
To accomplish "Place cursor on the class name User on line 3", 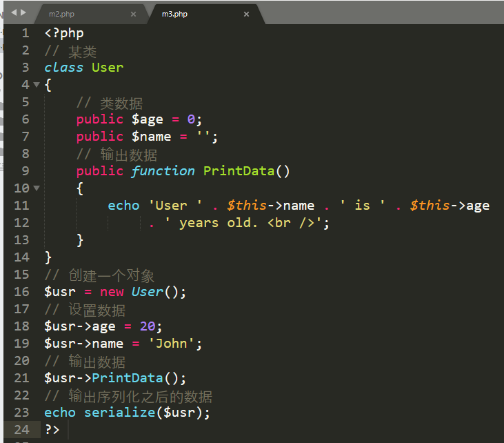I will 108,68.
